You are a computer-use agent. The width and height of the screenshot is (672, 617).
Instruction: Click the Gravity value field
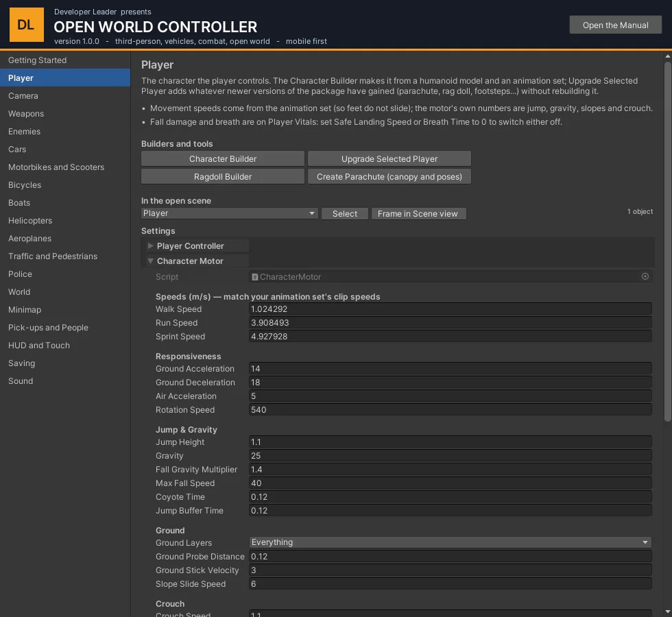pyautogui.click(x=450, y=455)
